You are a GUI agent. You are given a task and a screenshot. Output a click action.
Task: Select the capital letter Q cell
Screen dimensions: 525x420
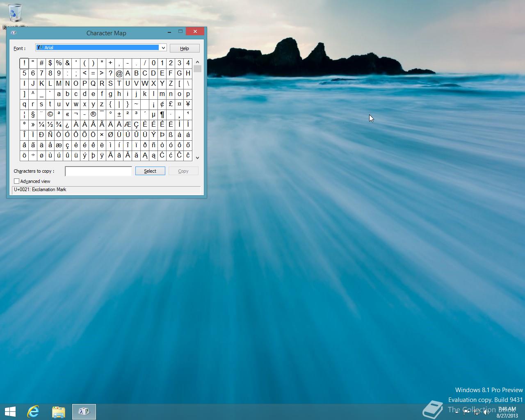pos(93,84)
